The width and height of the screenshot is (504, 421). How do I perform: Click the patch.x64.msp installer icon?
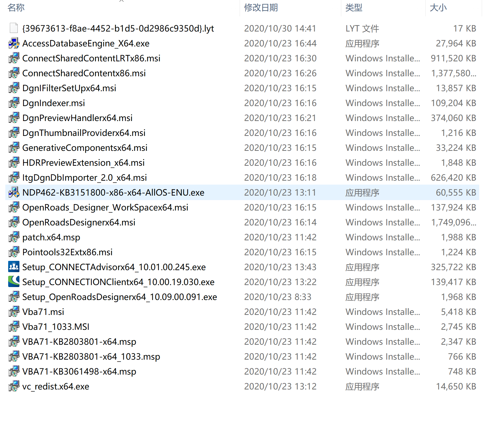point(14,237)
